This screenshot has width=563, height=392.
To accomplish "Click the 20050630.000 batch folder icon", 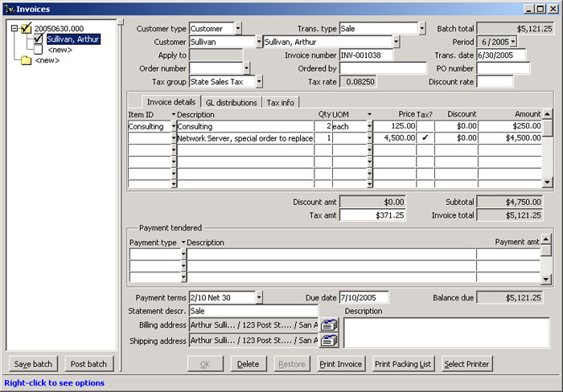I will pyautogui.click(x=27, y=27).
